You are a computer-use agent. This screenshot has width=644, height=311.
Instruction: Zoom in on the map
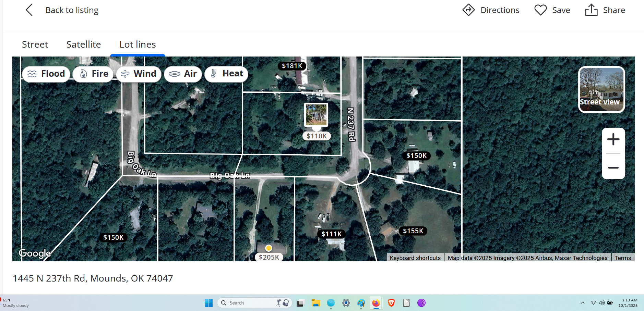(613, 140)
